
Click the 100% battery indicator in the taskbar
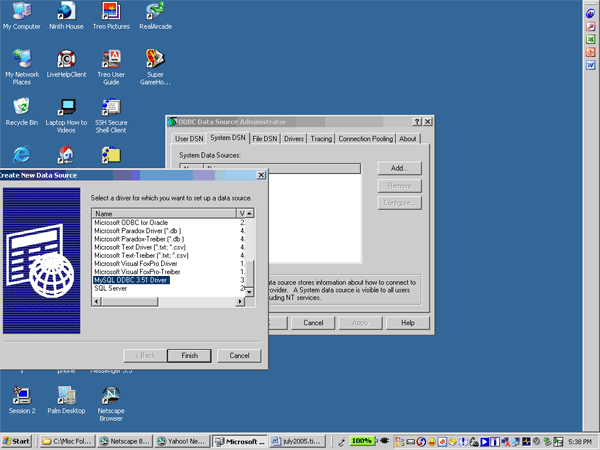(x=362, y=440)
